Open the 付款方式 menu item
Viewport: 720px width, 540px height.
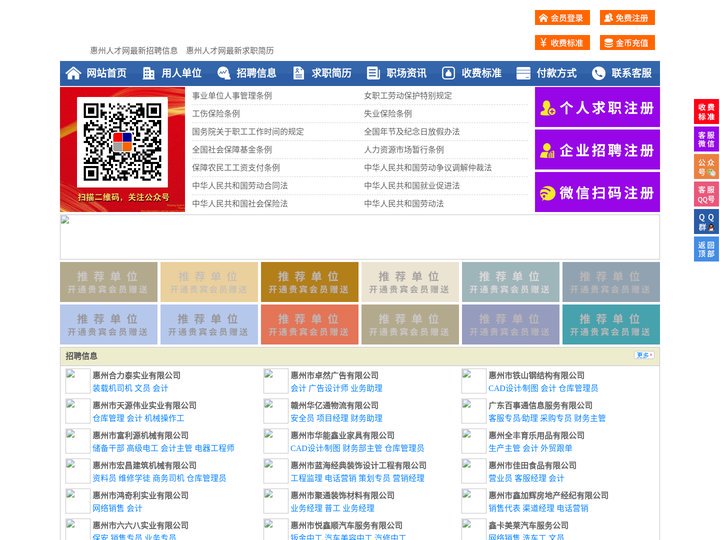(557, 73)
